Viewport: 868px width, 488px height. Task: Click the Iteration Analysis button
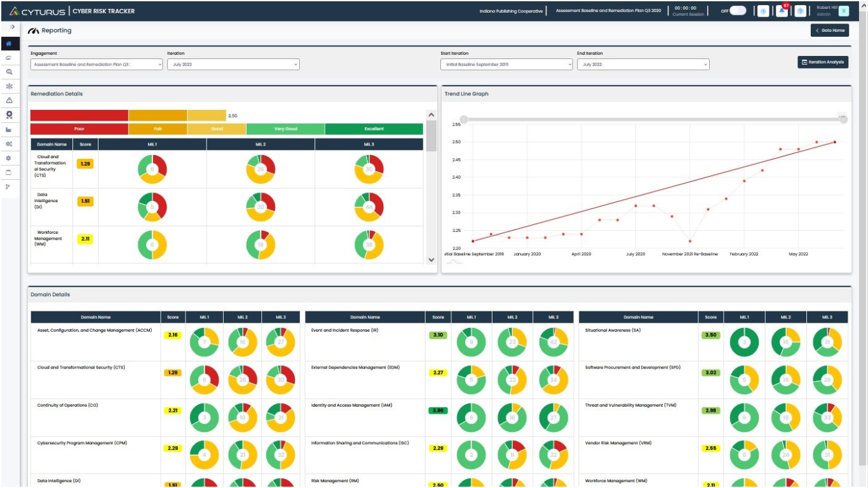pyautogui.click(x=822, y=62)
